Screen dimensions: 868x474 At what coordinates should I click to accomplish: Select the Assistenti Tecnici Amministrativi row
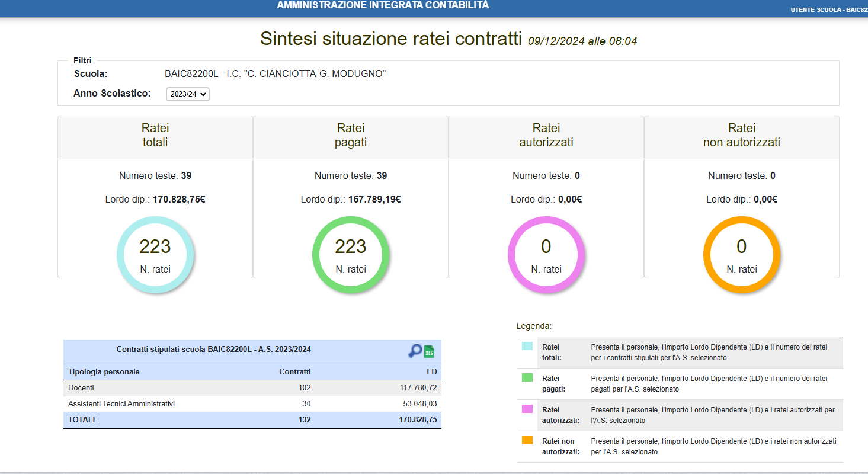click(252, 404)
